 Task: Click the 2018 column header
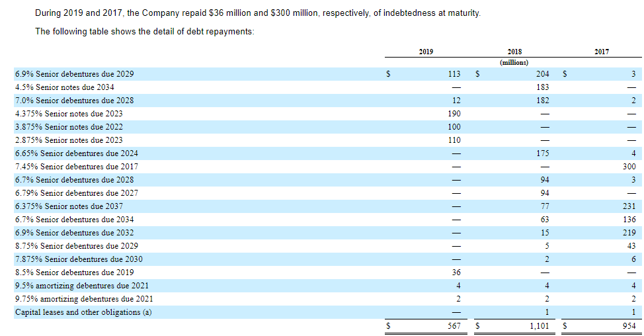tap(514, 52)
